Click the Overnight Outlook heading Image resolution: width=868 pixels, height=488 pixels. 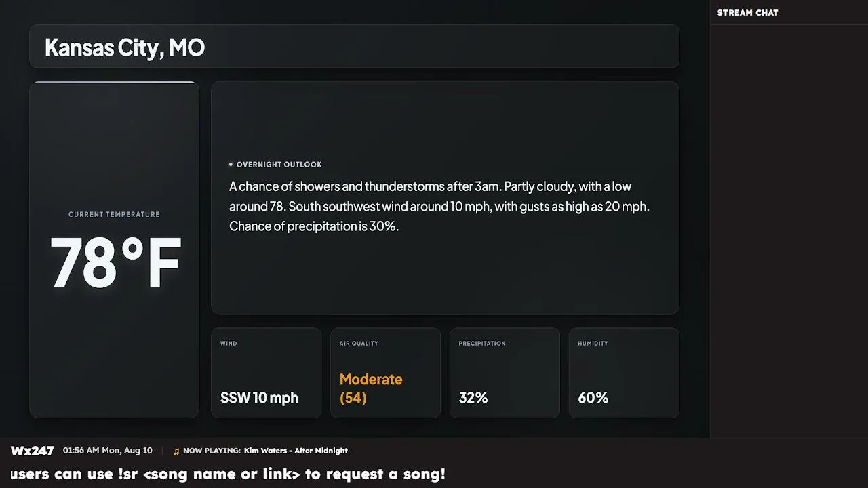click(x=279, y=165)
